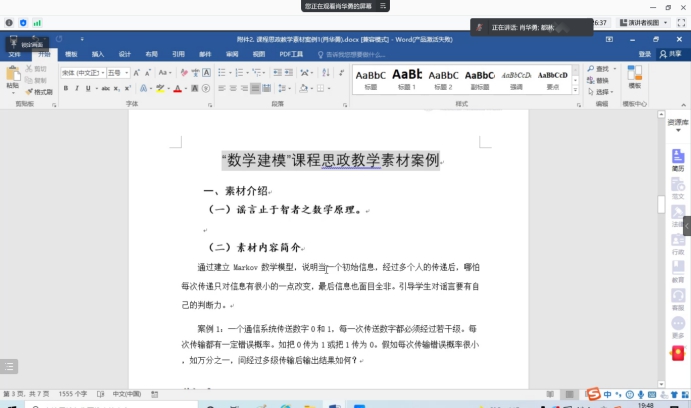Viewport: 691px width, 408px height.
Task: Open the 插入 (Insert) ribbon tab
Action: click(x=97, y=53)
